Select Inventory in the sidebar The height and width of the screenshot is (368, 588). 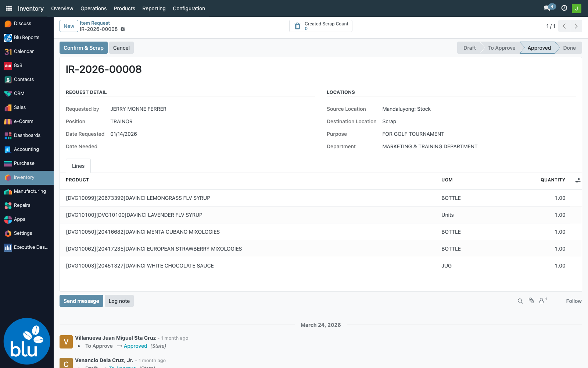27,177
